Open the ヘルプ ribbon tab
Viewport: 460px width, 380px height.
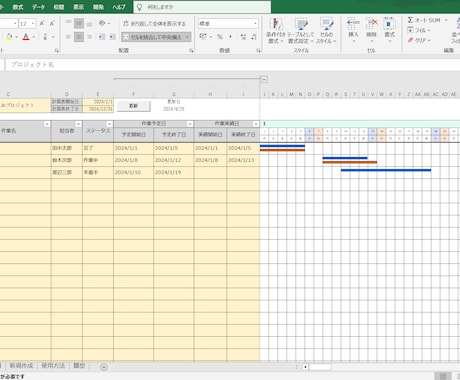click(119, 7)
